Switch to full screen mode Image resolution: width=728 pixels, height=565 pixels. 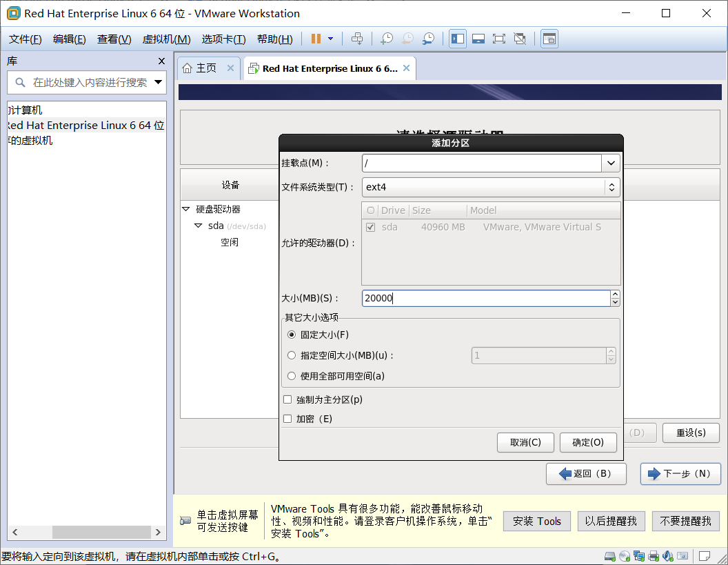[x=498, y=39]
